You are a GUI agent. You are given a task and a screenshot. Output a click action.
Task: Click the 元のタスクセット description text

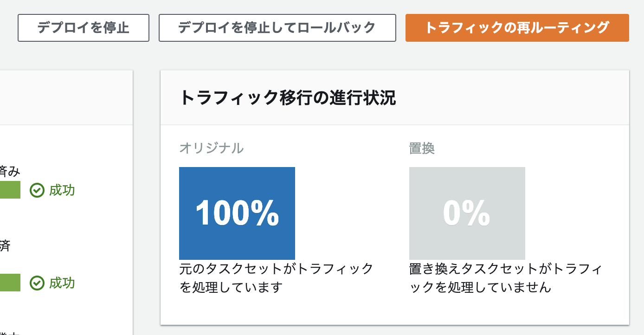pos(276,278)
